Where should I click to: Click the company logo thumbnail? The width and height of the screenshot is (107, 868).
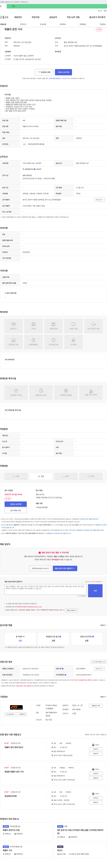coord(16,707)
